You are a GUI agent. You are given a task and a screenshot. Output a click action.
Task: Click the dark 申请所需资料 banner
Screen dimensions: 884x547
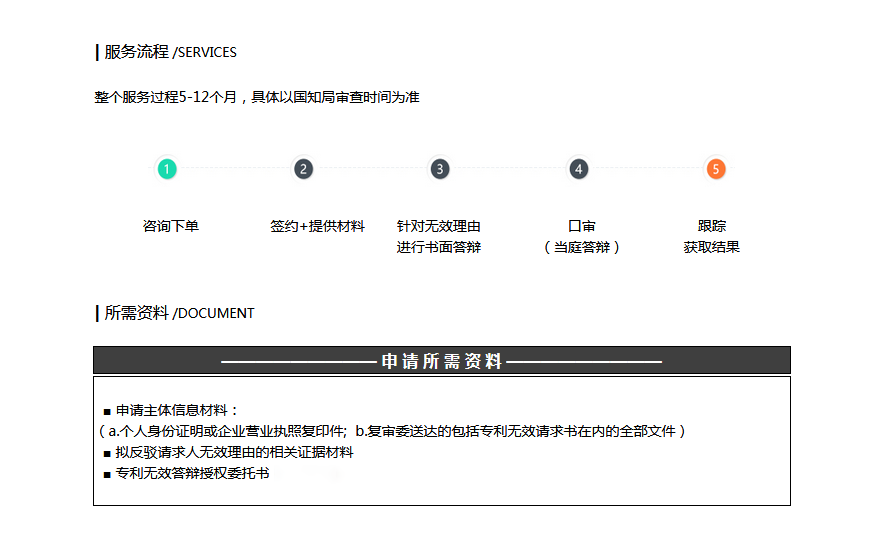click(442, 361)
